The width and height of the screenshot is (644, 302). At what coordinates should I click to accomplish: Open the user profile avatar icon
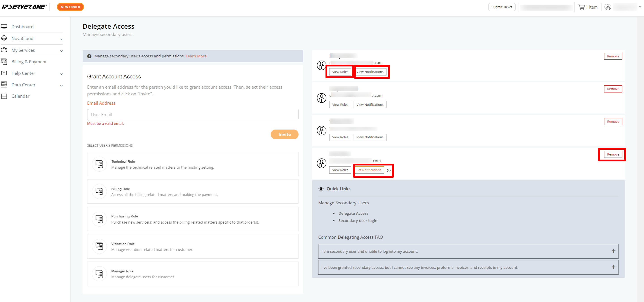pos(608,7)
